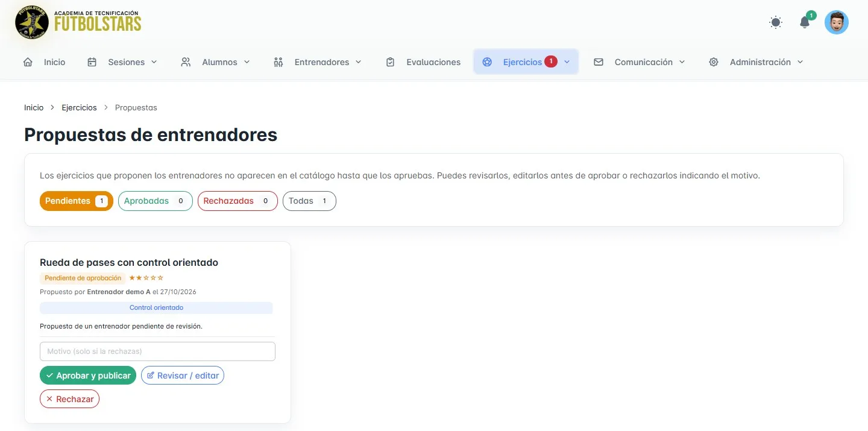
Task: Click the Entrenador demo A name
Action: pos(119,292)
